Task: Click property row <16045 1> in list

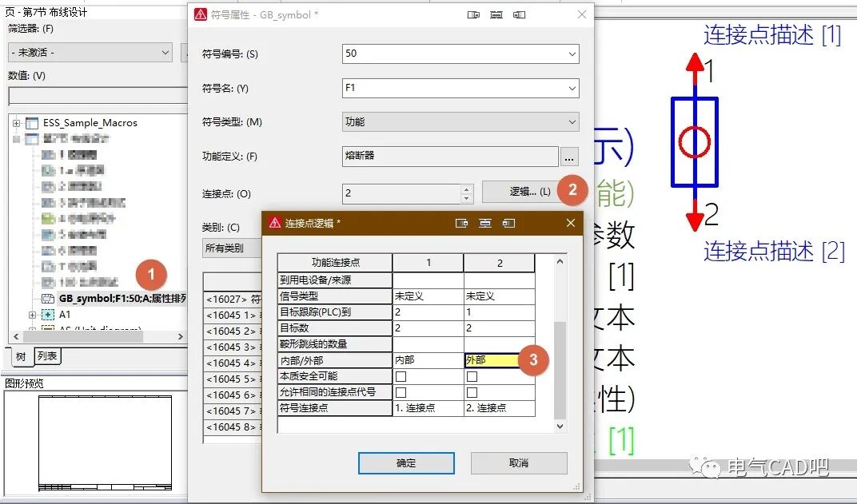Action: point(233,315)
